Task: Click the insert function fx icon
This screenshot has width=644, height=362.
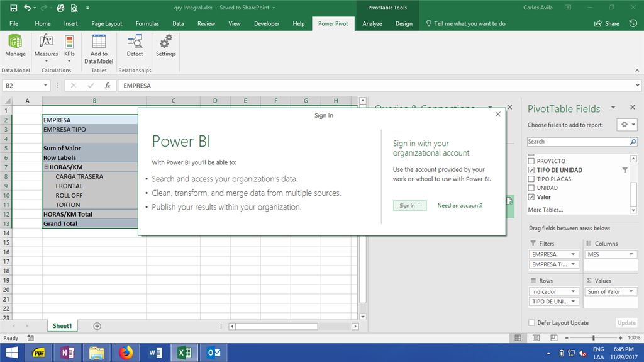Action: [107, 86]
